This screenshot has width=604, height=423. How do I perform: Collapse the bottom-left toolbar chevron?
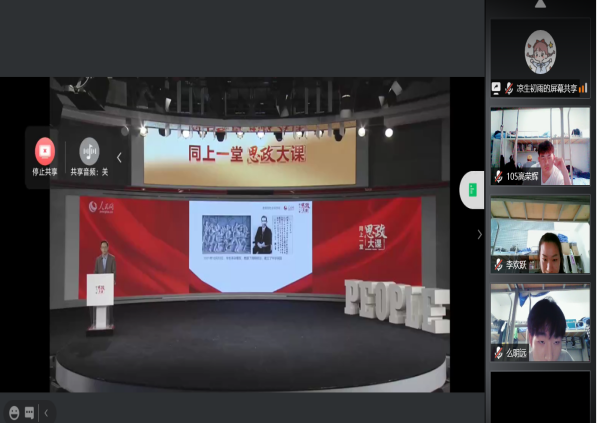point(45,412)
